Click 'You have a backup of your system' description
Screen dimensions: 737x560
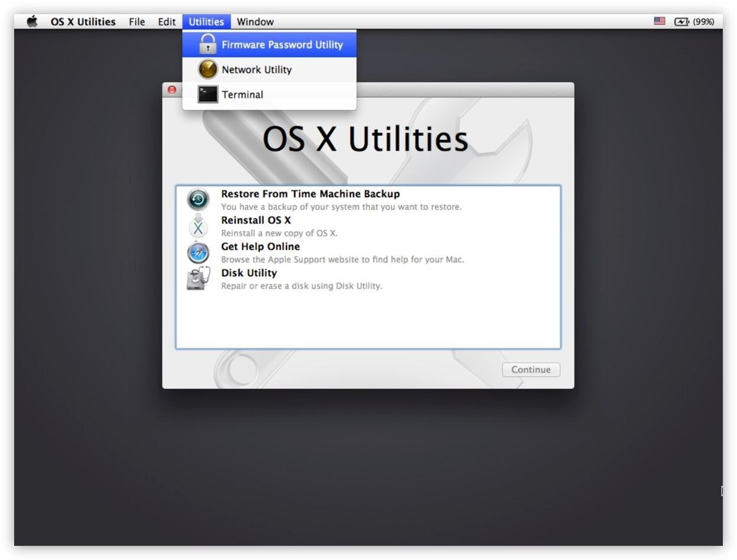tap(341, 207)
